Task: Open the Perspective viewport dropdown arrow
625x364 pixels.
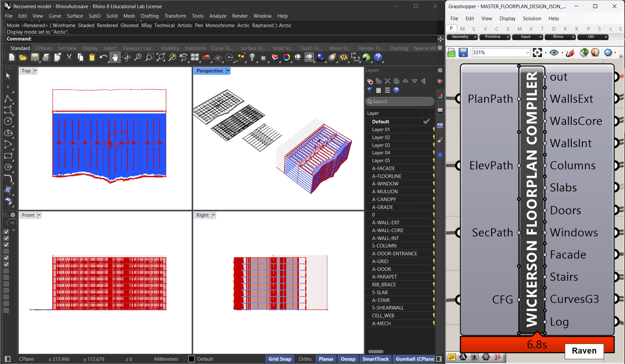Action: pyautogui.click(x=228, y=71)
